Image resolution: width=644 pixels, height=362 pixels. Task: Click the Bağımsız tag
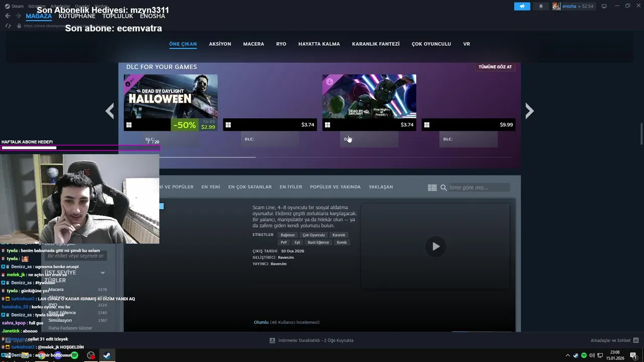(288, 235)
